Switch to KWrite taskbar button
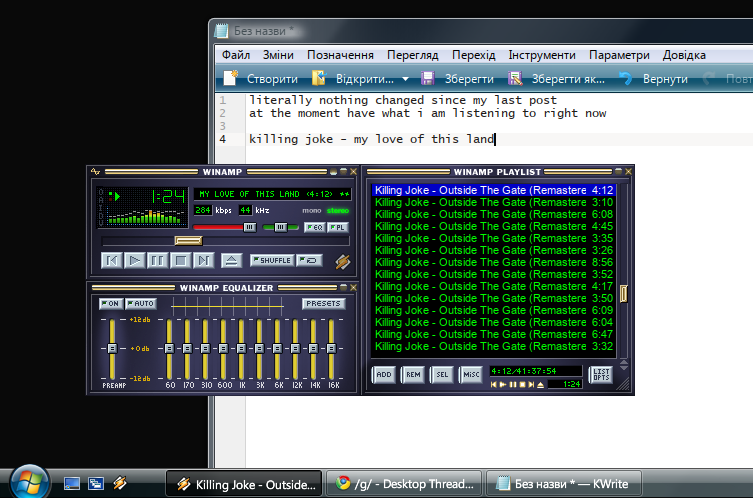The width and height of the screenshot is (753, 498). click(x=564, y=484)
